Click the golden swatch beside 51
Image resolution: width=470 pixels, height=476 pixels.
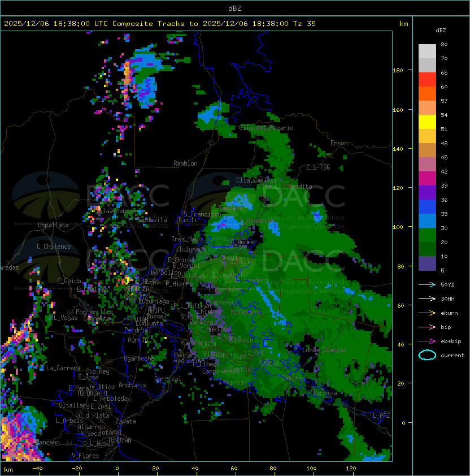click(x=427, y=136)
